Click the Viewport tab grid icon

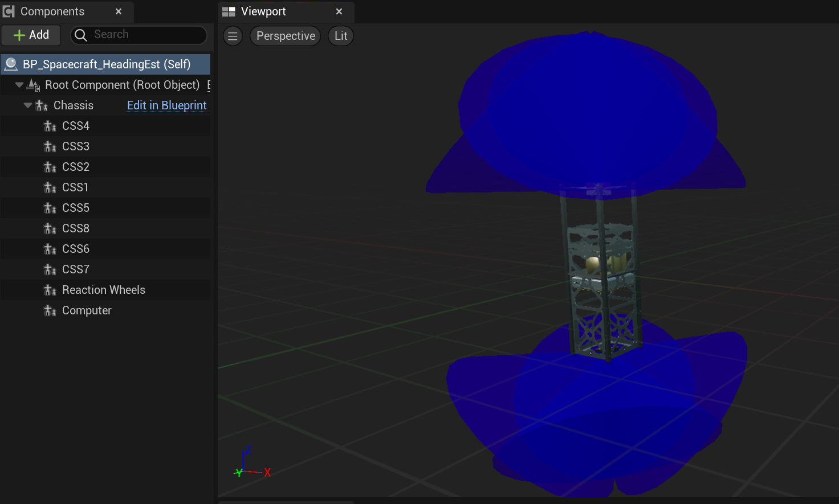click(229, 11)
